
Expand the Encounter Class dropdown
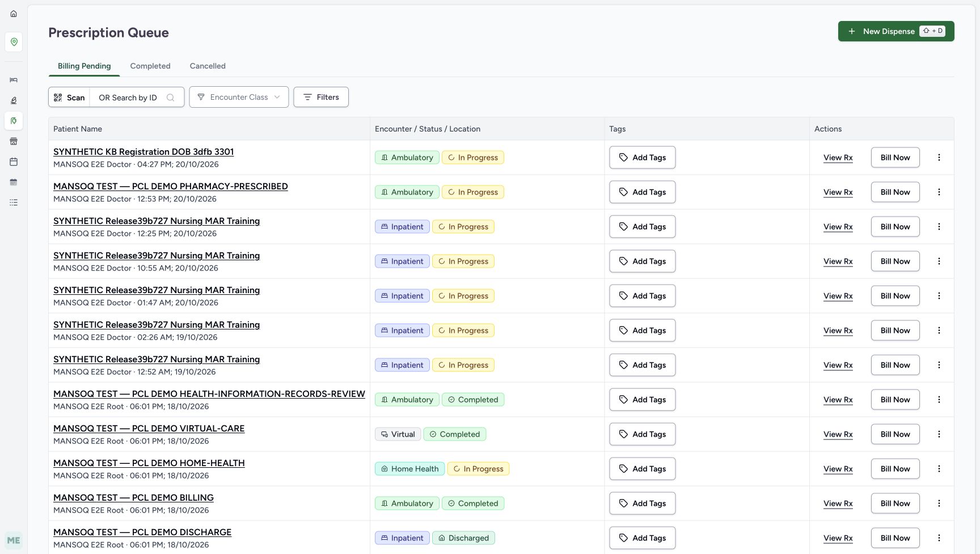239,98
